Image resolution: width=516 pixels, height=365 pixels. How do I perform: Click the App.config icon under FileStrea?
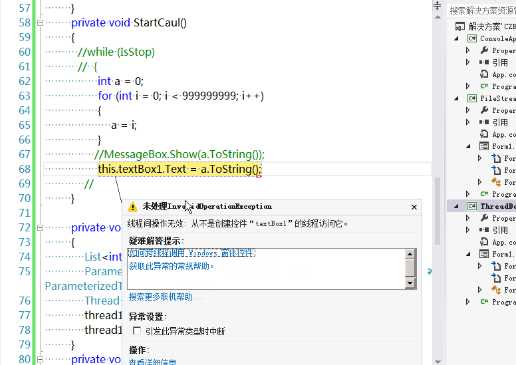click(x=484, y=134)
